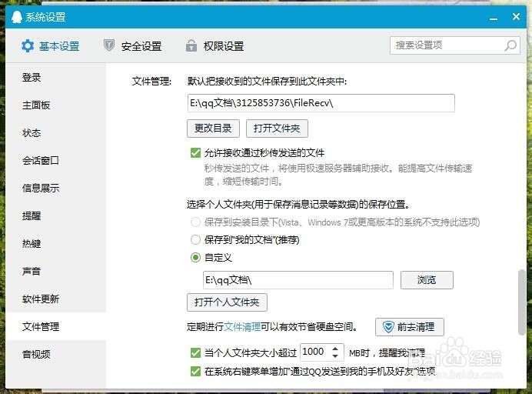Select 主面板 in the sidebar
Image resolution: width=532 pixels, height=394 pixels.
pyautogui.click(x=55, y=105)
